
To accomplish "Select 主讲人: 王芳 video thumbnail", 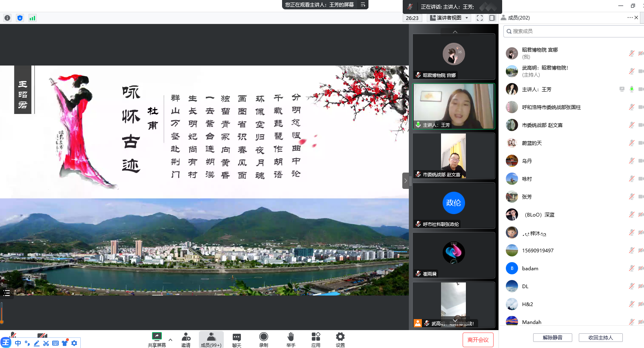I will pyautogui.click(x=454, y=106).
